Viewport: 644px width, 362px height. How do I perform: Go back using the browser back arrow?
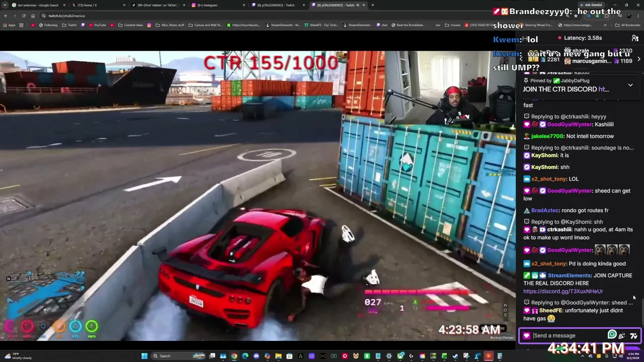[x=6, y=16]
